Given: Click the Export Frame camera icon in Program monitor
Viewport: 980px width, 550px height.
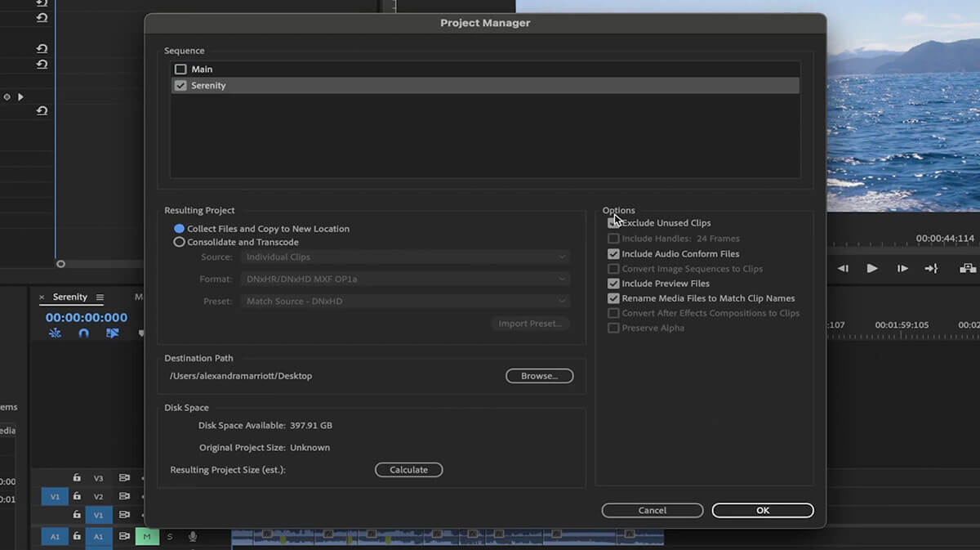Looking at the screenshot, I should point(967,267).
